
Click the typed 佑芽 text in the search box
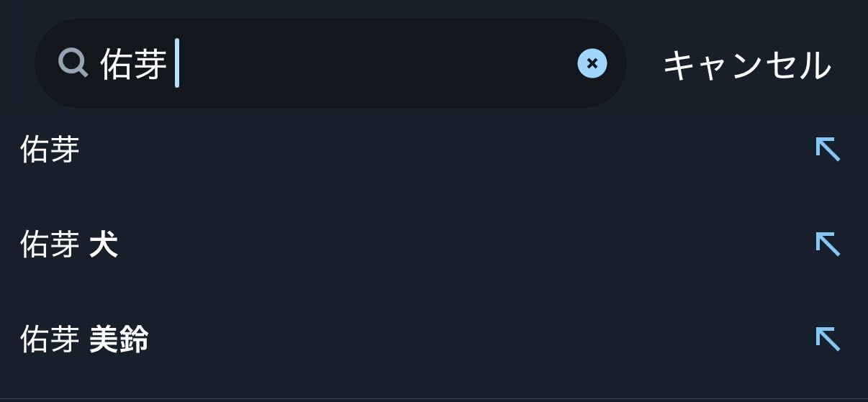coord(134,64)
